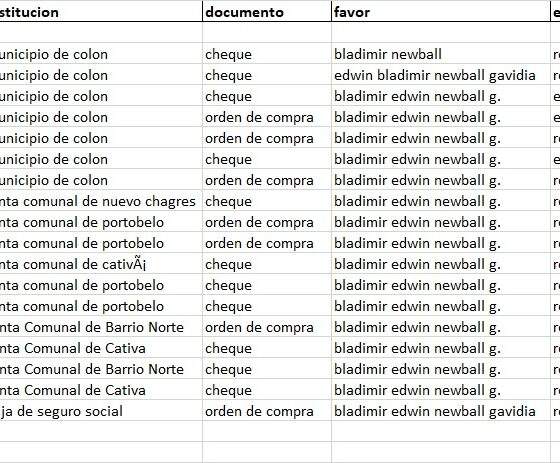Click the garbled 'junta comunal de cativÃ¡' cell
560x463 pixels.
(101, 264)
